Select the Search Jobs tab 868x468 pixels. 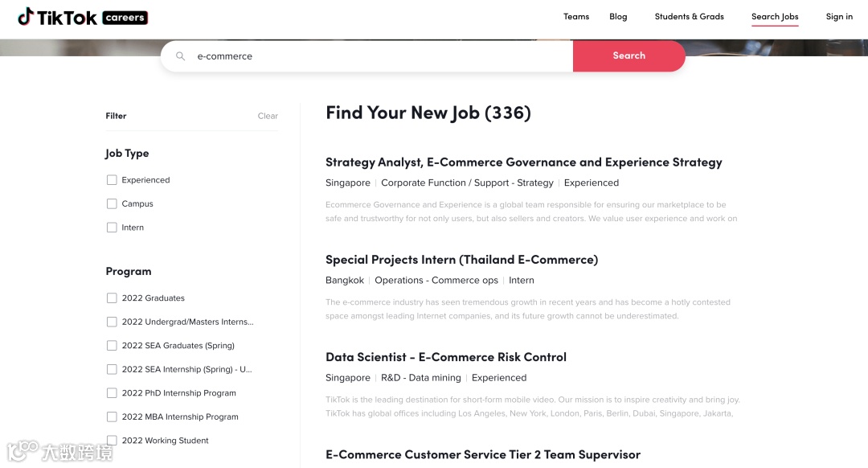[x=775, y=17]
